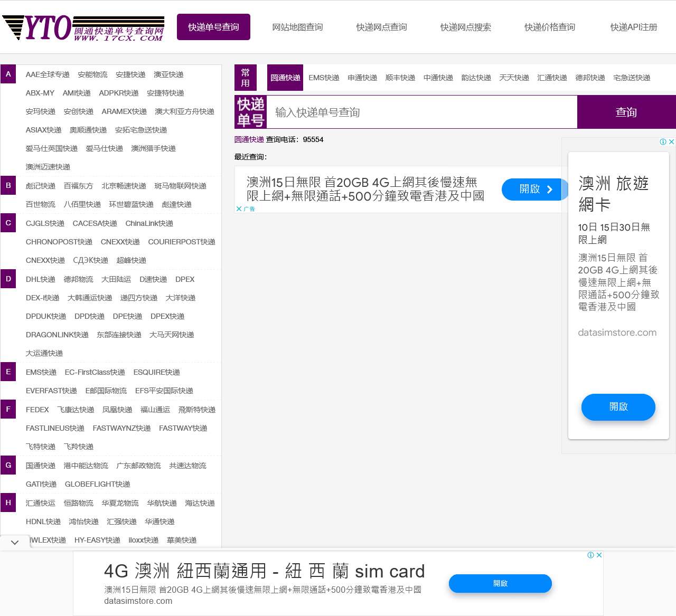Viewport: 676px width, 616px height.
Task: Open 安能物流 courier link
Action: coord(92,74)
